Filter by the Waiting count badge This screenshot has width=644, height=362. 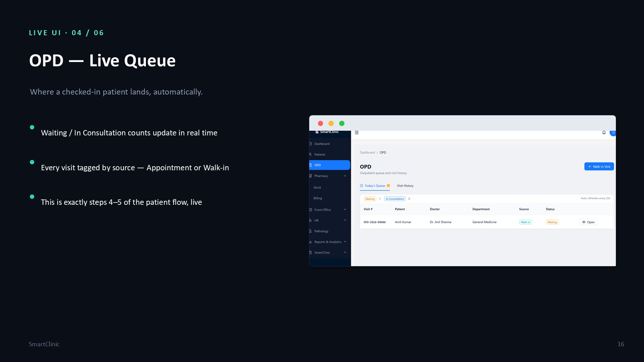pyautogui.click(x=370, y=199)
